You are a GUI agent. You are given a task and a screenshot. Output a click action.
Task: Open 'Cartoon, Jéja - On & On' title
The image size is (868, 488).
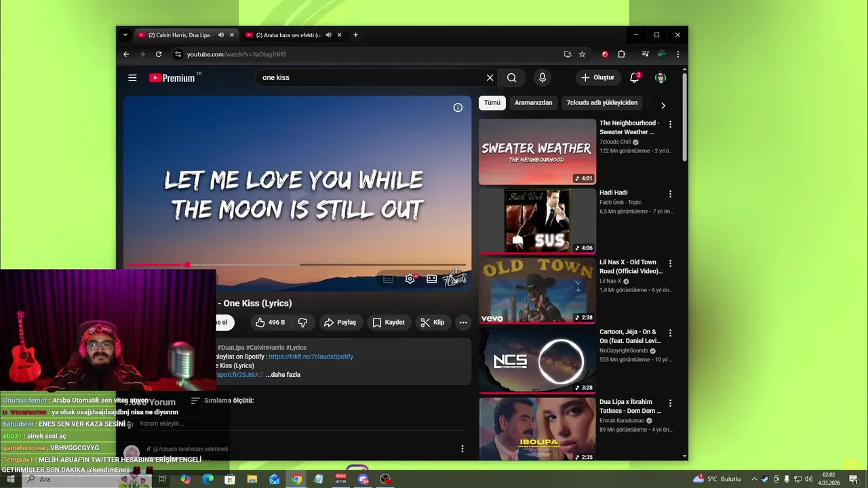629,336
